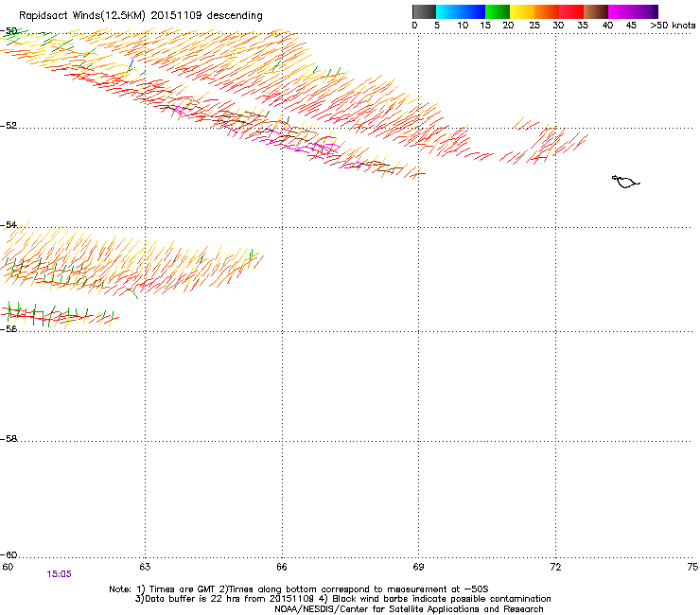Click the gray 0-5 knots color swatch
700x615 pixels.
[424, 11]
